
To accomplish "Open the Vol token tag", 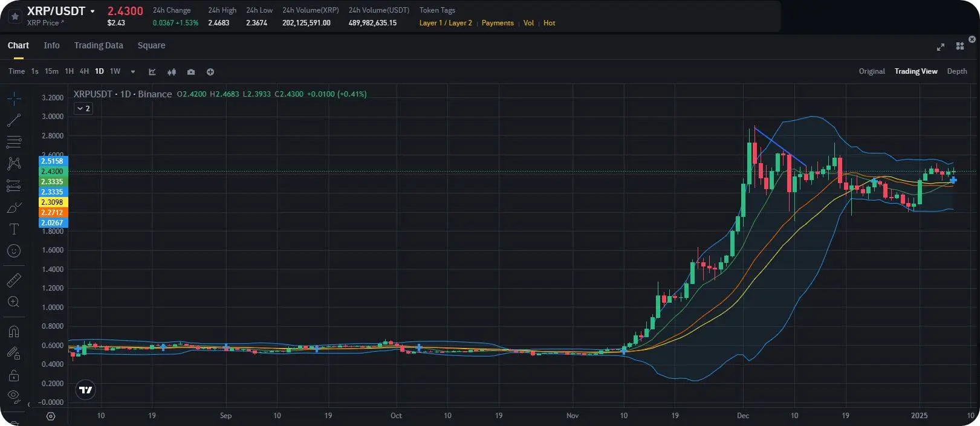I will tap(528, 23).
